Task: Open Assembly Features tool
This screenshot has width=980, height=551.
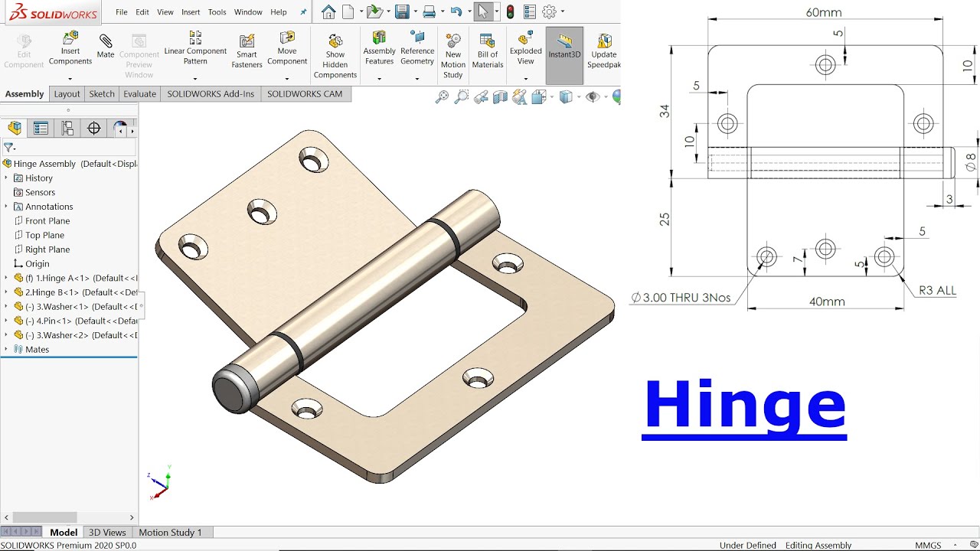Action: tap(379, 48)
